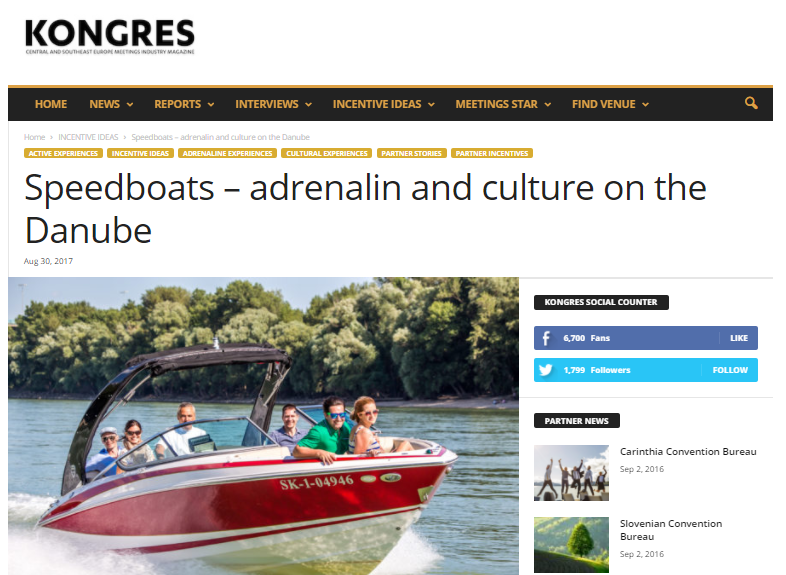786x575 pixels.
Task: Expand the News menu chevron
Action: [x=130, y=104]
